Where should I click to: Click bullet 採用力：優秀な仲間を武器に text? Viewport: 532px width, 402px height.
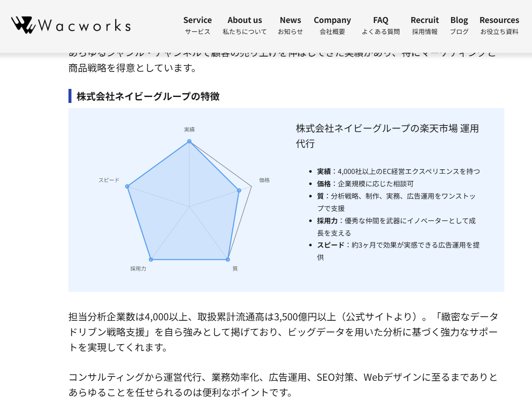click(396, 227)
